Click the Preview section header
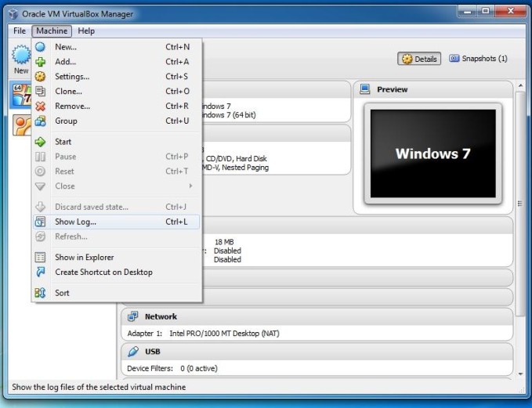 pyautogui.click(x=433, y=89)
